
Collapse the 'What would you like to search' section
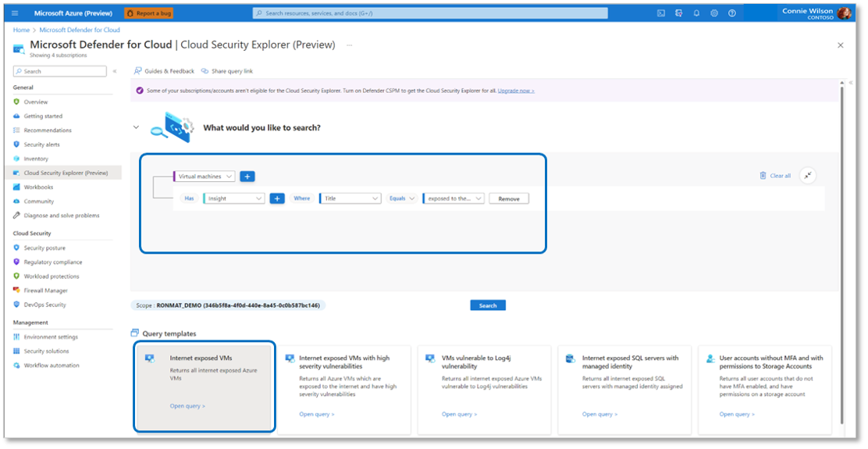point(136,127)
